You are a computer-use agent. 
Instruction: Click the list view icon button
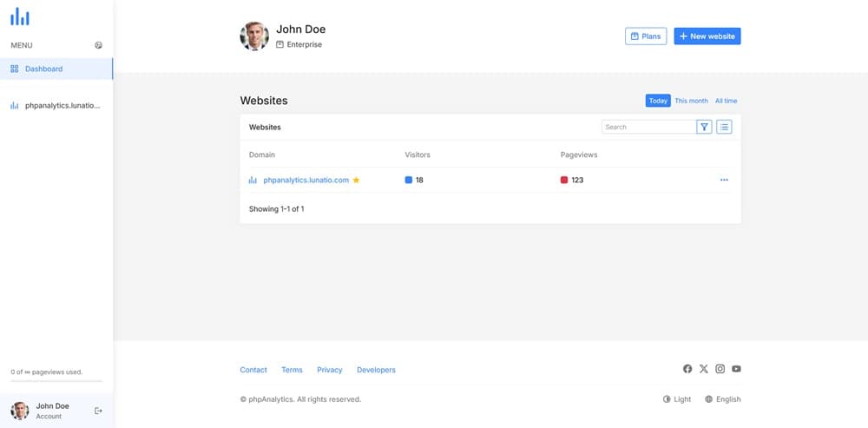(x=724, y=127)
